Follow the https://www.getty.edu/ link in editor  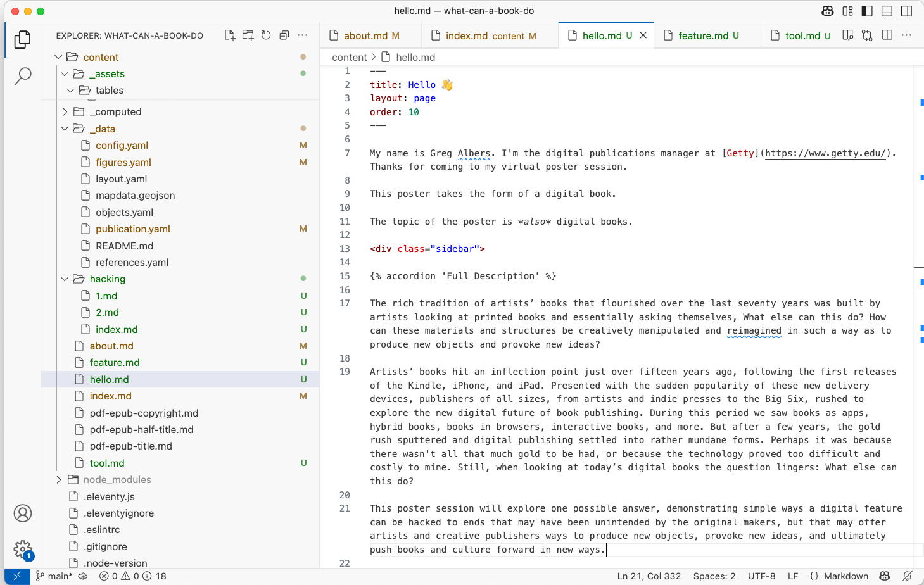(825, 153)
